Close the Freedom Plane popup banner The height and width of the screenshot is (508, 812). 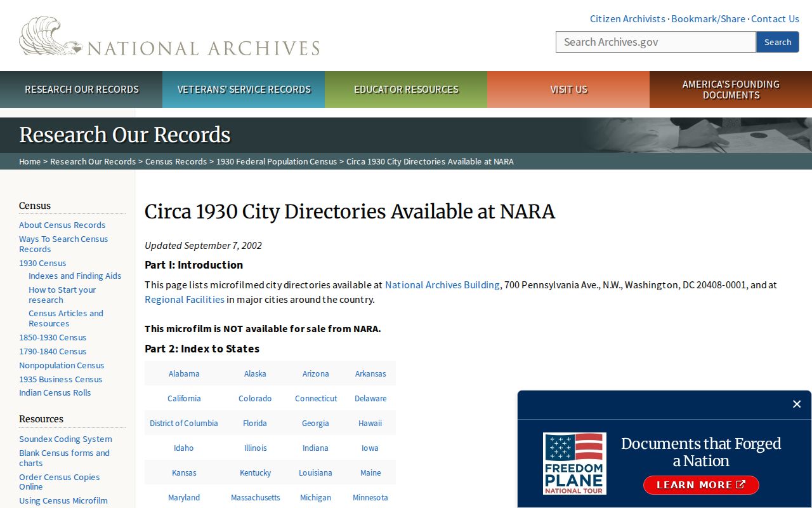coord(797,404)
